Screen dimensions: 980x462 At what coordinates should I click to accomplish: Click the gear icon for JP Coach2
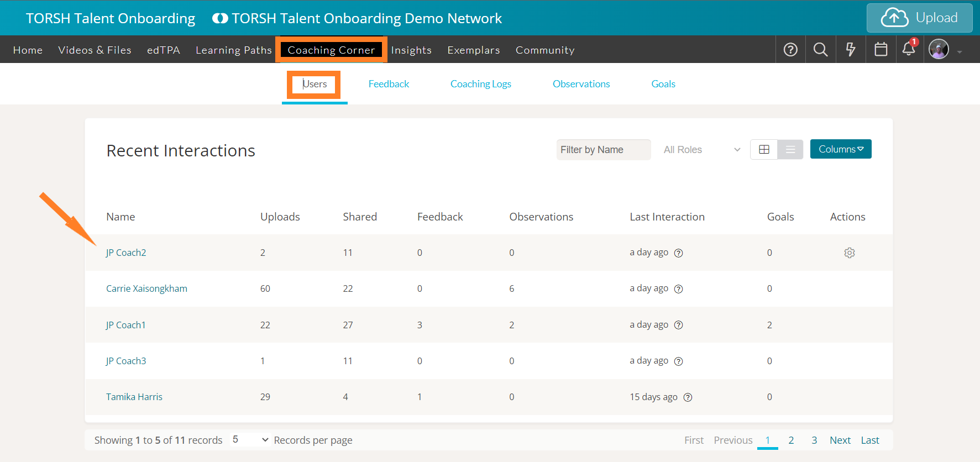click(849, 253)
